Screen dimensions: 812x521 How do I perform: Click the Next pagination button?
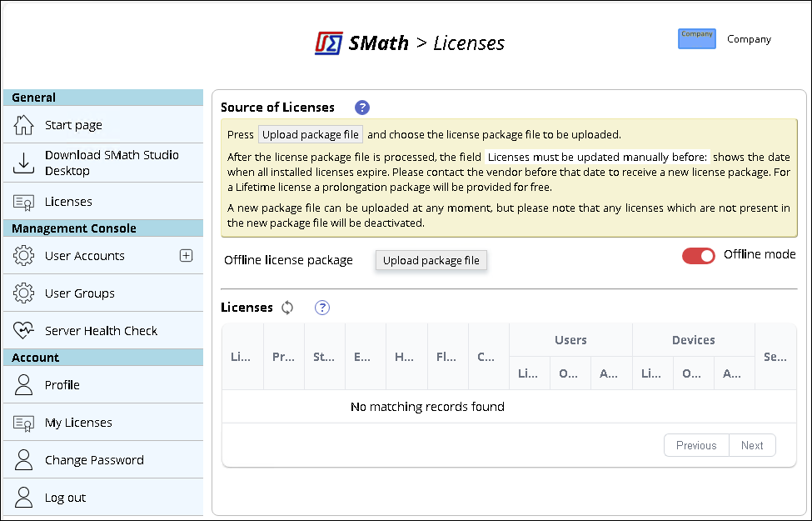752,445
